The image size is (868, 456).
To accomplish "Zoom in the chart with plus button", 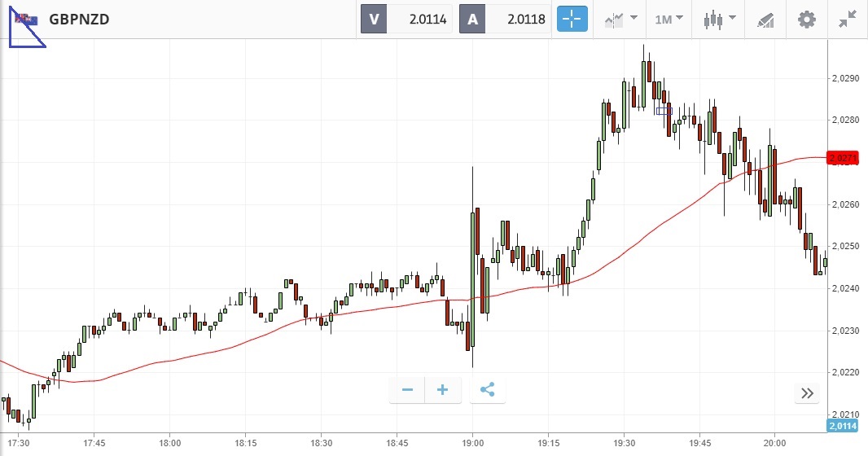I will click(x=443, y=390).
